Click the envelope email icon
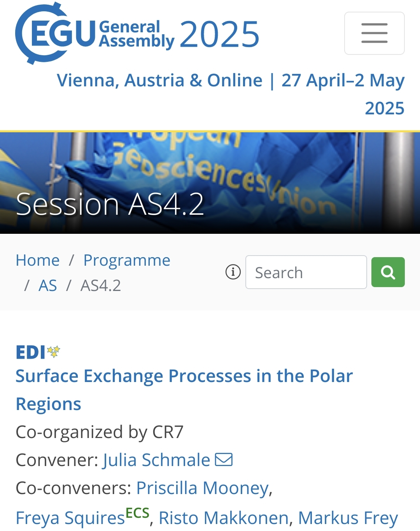Image resolution: width=420 pixels, height=531 pixels. coord(224,459)
